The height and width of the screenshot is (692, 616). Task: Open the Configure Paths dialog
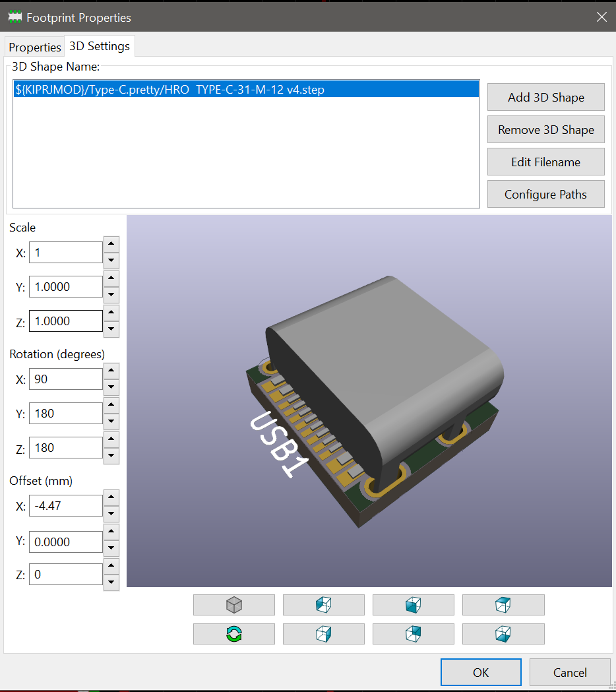pyautogui.click(x=545, y=195)
